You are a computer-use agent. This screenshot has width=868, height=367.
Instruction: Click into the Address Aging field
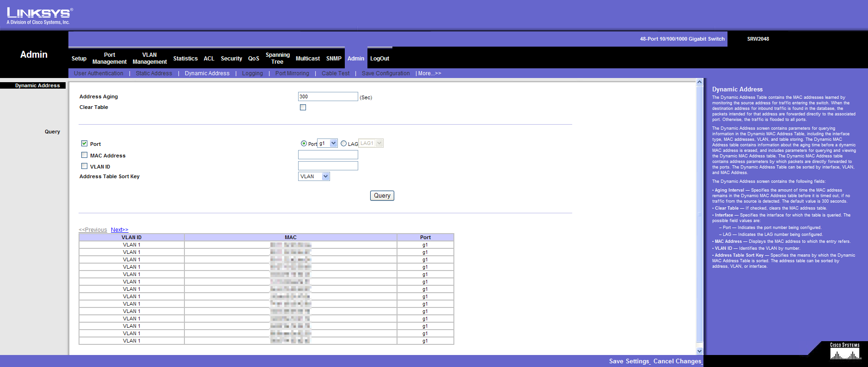coord(328,96)
